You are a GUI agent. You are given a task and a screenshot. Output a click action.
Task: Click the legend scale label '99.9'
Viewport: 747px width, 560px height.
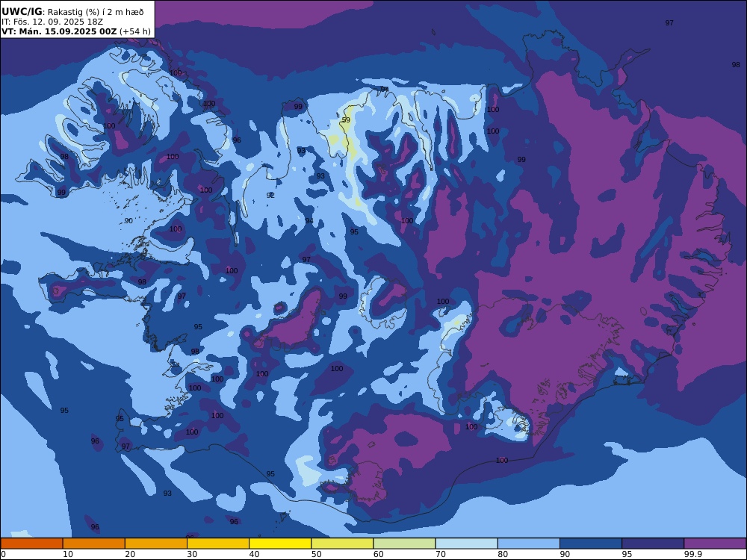pos(693,554)
